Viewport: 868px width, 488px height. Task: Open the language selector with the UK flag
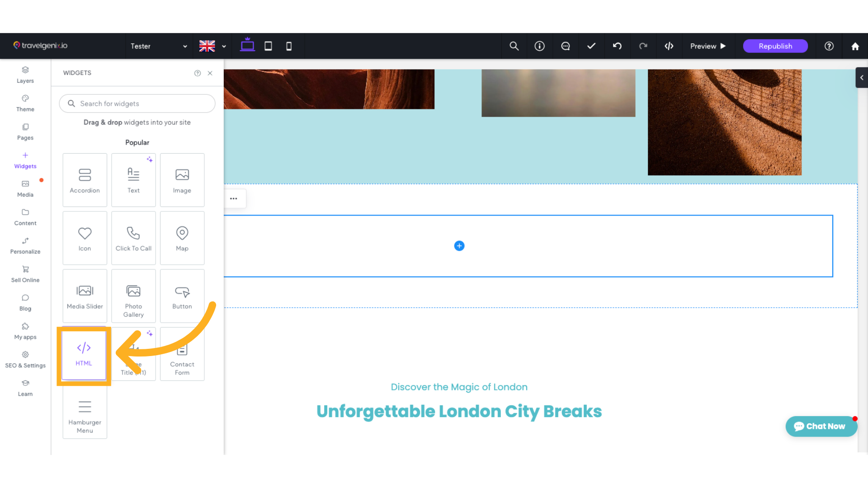[212, 46]
